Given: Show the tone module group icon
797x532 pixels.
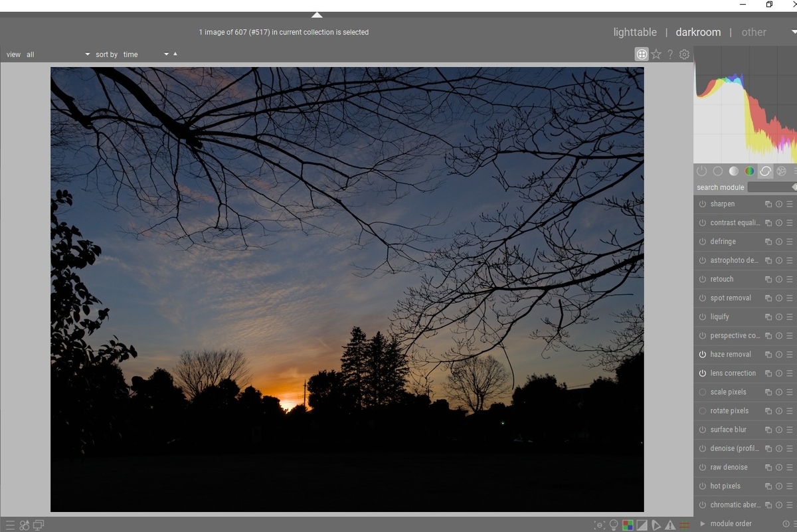Looking at the screenshot, I should click(x=733, y=171).
